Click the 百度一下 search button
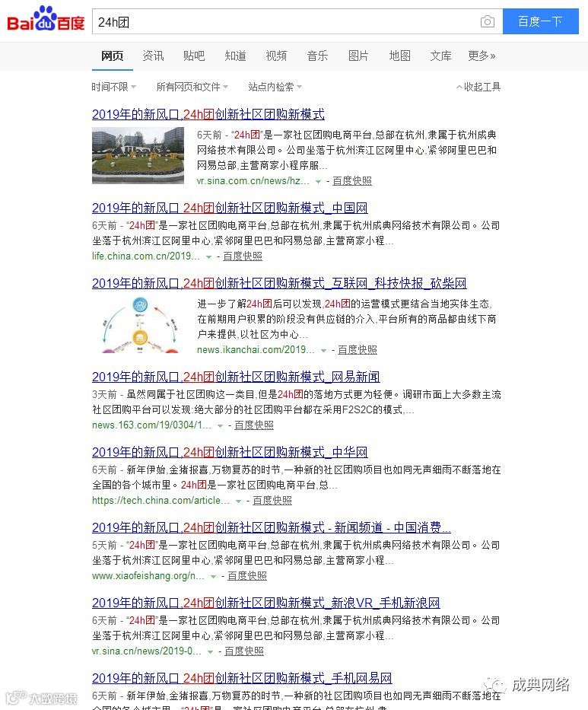588x710 pixels. click(x=541, y=21)
